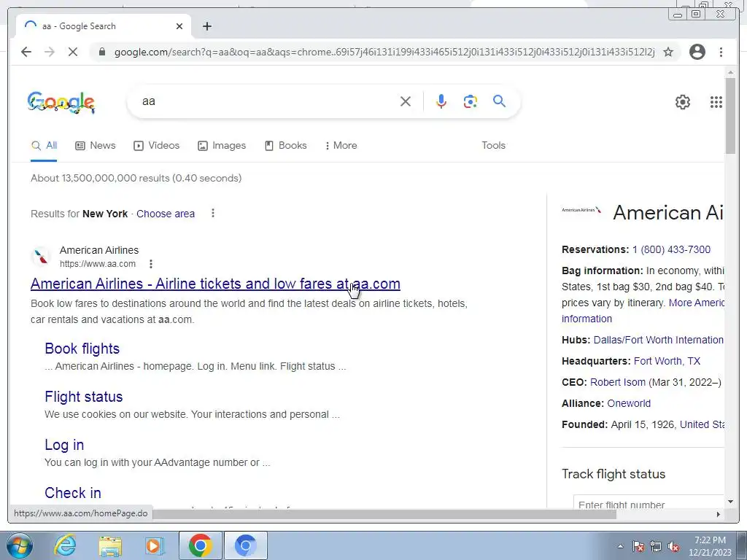Viewport: 747px width, 560px height.
Task: Open Windows Media Player from taskbar
Action: point(155,545)
